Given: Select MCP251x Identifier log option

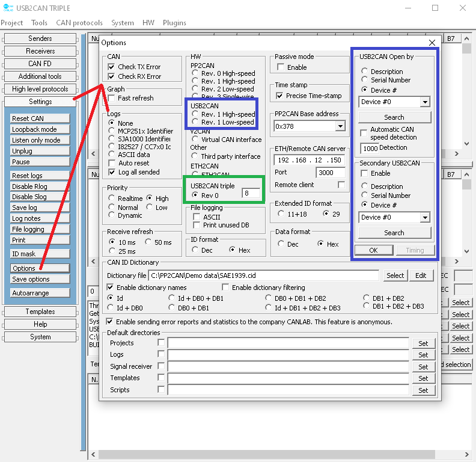Looking at the screenshot, I should pyautogui.click(x=111, y=131).
